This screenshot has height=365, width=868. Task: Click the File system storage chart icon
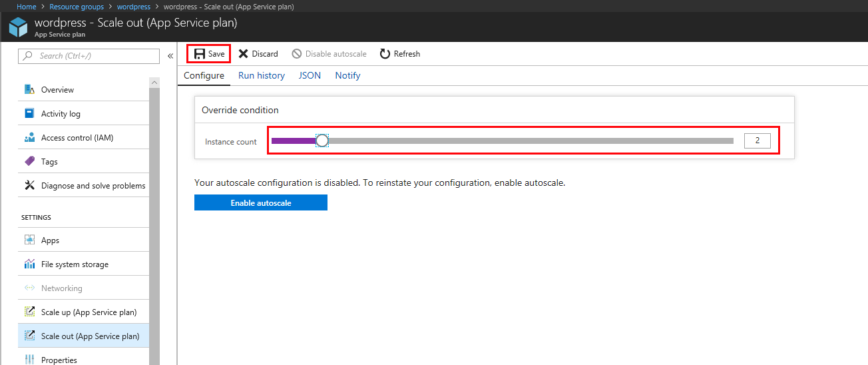tap(29, 264)
